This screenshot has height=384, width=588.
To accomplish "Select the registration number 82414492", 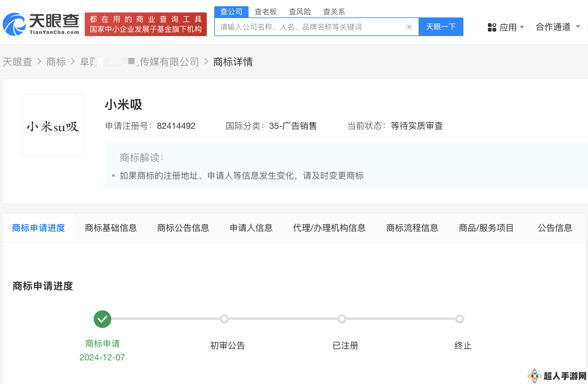I will pyautogui.click(x=176, y=126).
